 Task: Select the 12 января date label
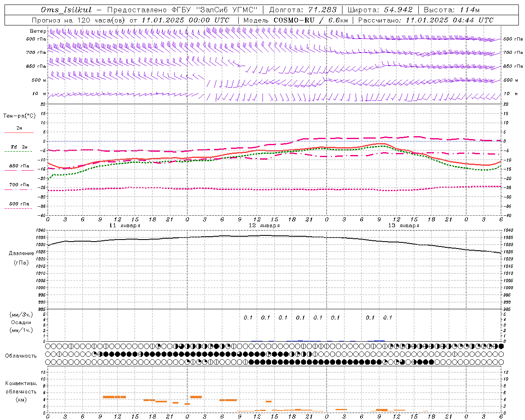(264, 225)
